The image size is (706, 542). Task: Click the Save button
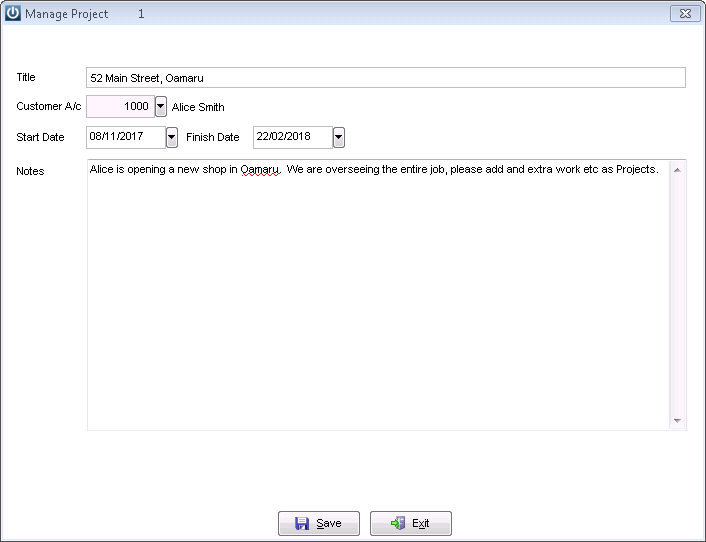click(319, 523)
